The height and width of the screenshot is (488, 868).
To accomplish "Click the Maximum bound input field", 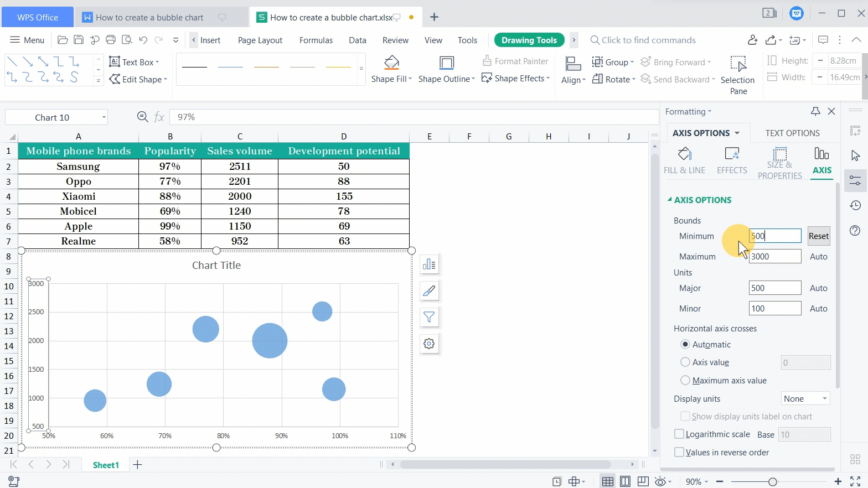I will (775, 256).
